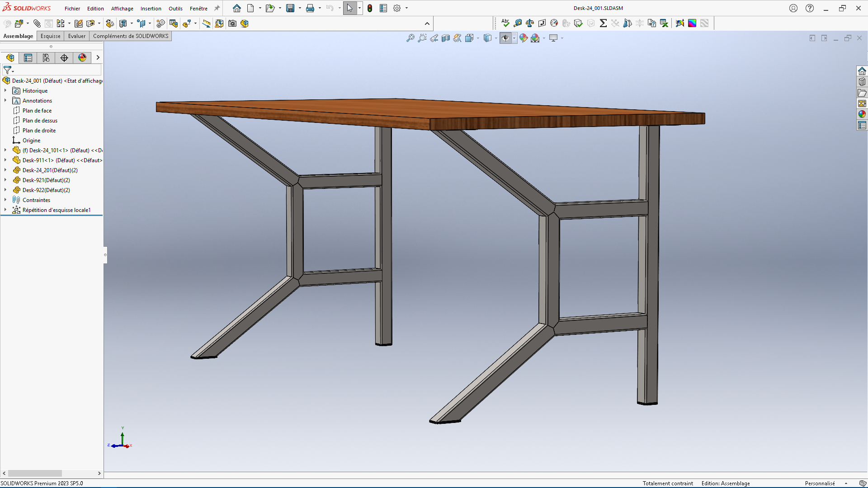
Task: Click the Personnalisé units status button
Action: (820, 483)
